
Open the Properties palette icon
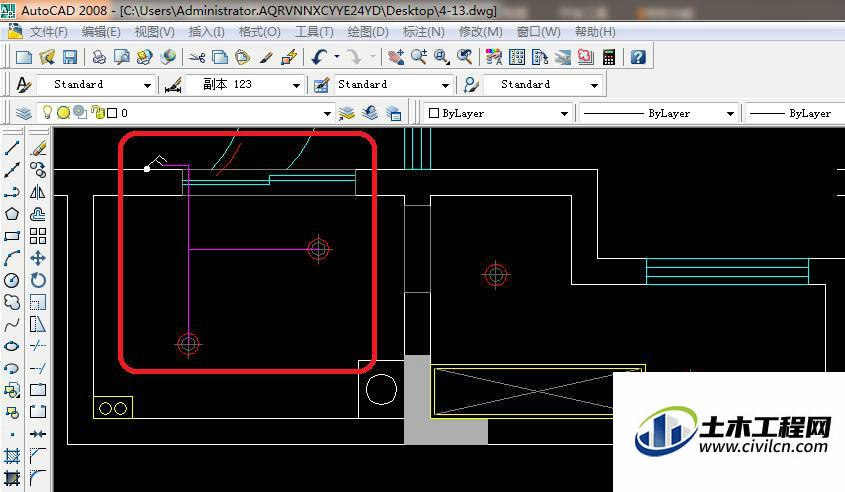point(493,57)
